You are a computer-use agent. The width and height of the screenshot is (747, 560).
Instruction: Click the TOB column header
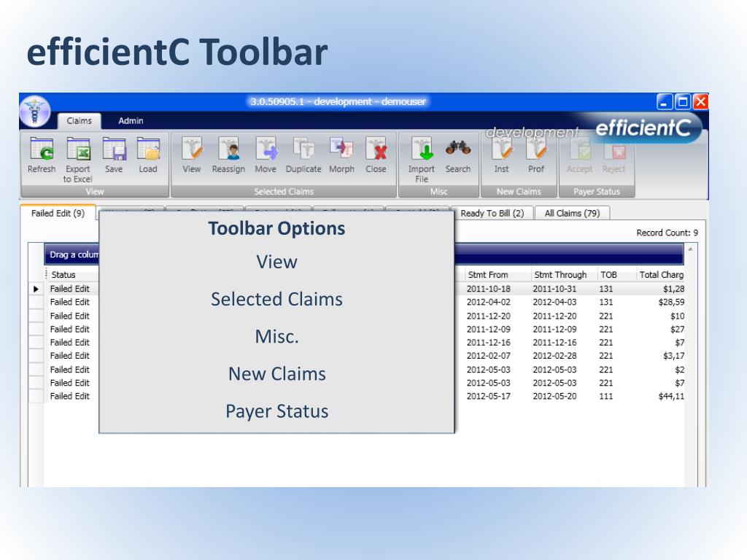point(608,275)
